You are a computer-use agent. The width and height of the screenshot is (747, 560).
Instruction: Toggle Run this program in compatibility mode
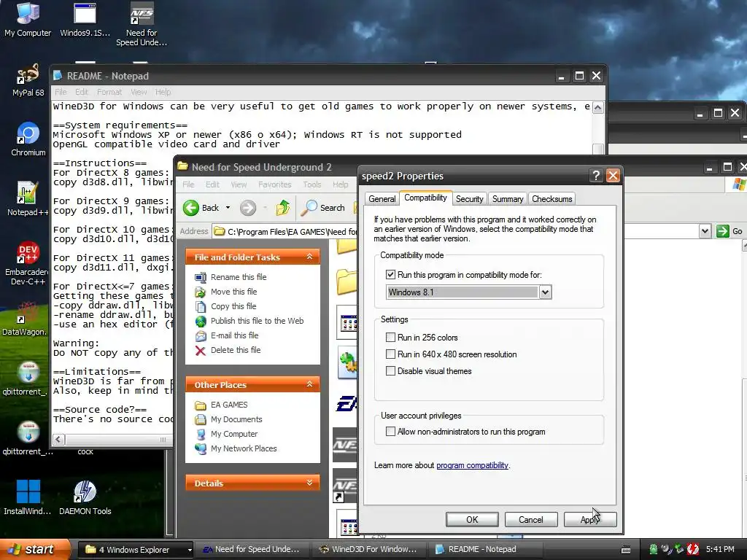click(391, 275)
